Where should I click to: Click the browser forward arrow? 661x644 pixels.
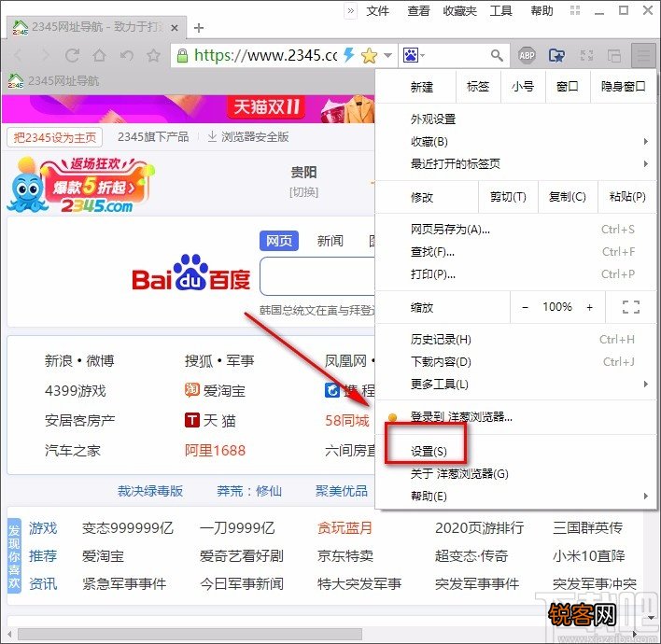45,55
